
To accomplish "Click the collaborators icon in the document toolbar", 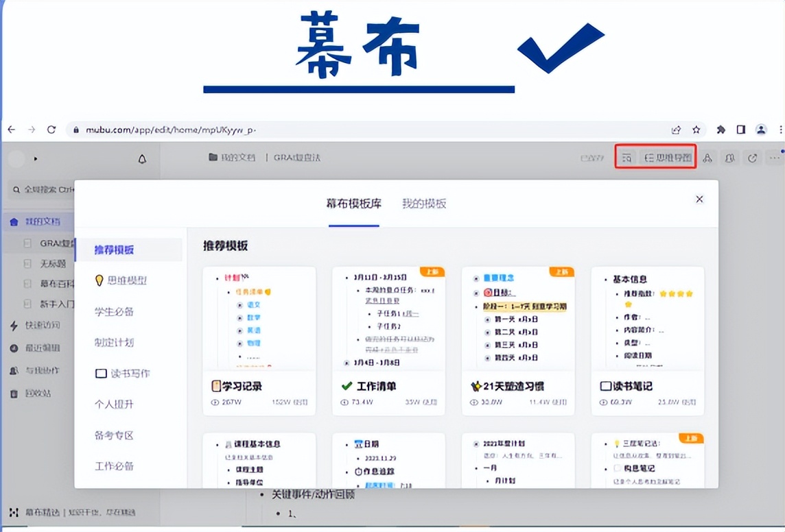I will click(730, 158).
